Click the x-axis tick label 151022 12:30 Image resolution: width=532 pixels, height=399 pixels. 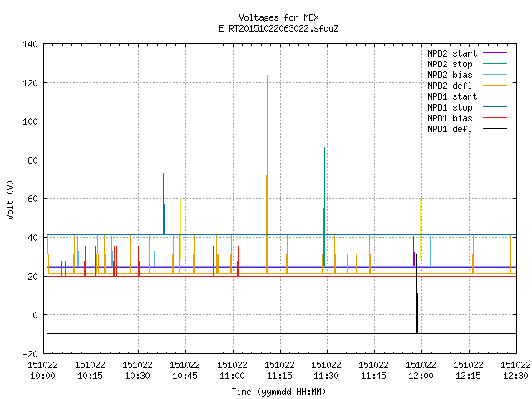click(x=515, y=371)
